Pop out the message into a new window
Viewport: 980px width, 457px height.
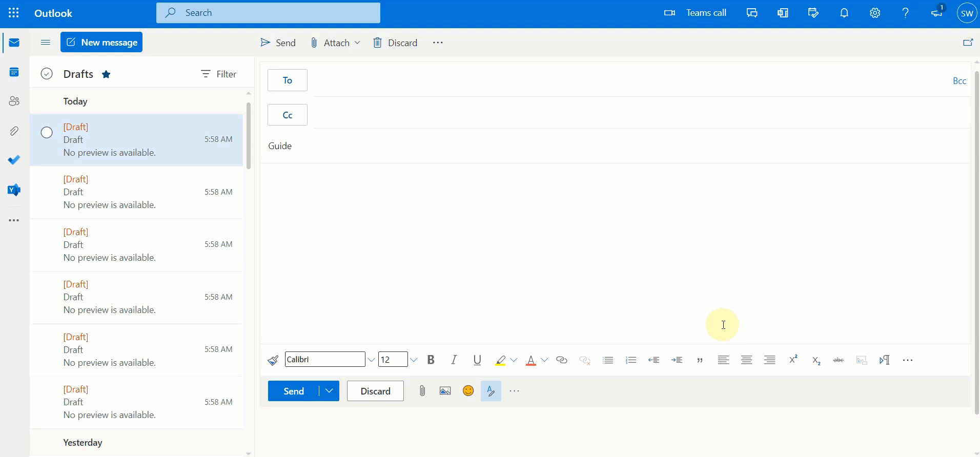pyautogui.click(x=968, y=43)
